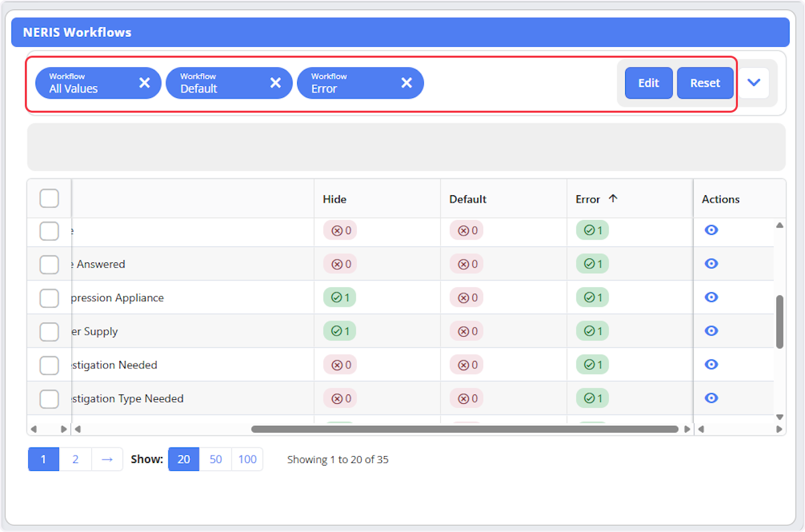
Task: Click Error badge 1 in Water Supply row
Action: (x=592, y=331)
